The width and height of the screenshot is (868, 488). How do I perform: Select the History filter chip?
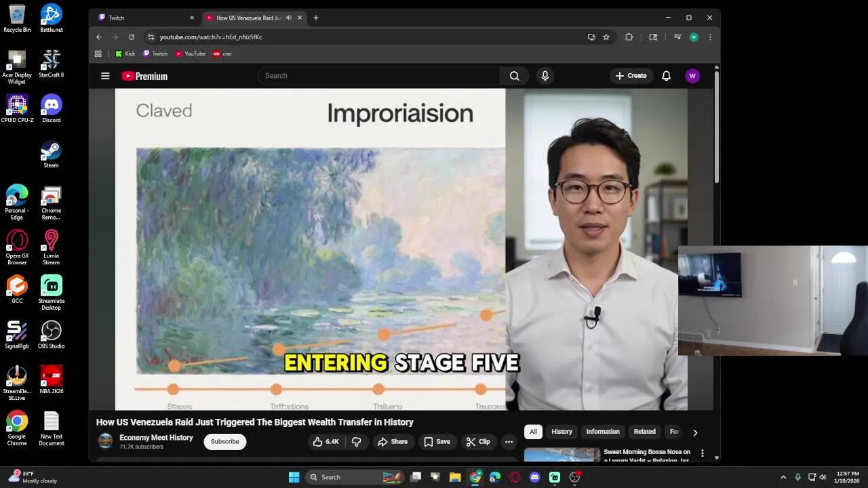point(561,432)
